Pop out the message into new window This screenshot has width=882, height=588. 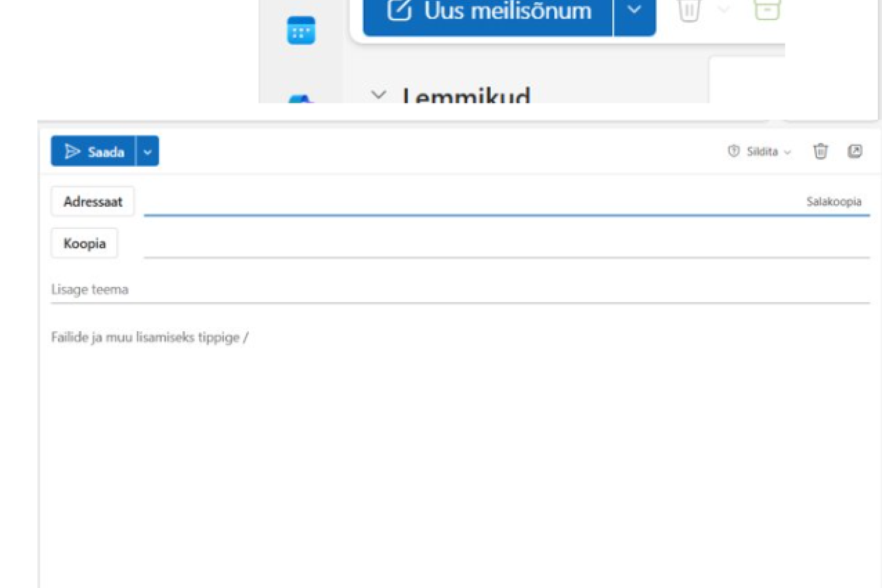tap(855, 152)
